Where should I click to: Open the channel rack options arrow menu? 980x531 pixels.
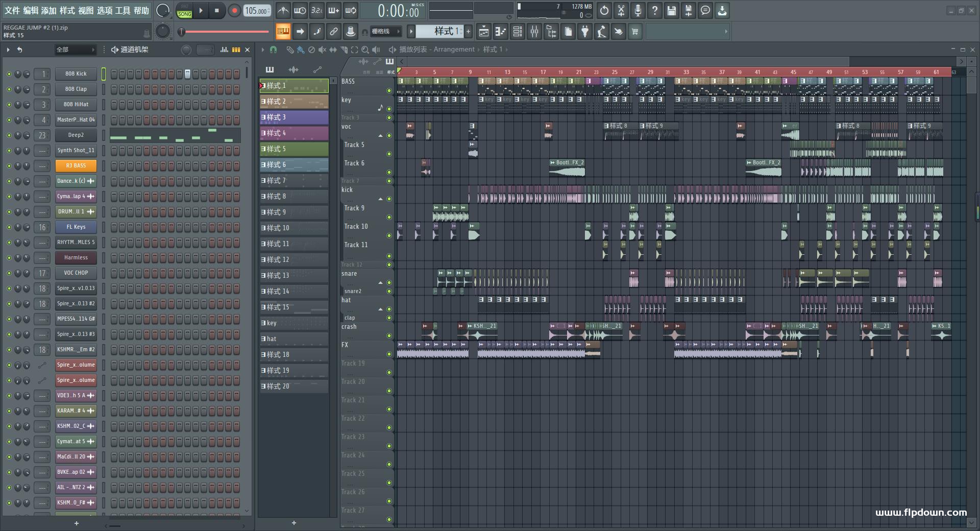click(8, 50)
